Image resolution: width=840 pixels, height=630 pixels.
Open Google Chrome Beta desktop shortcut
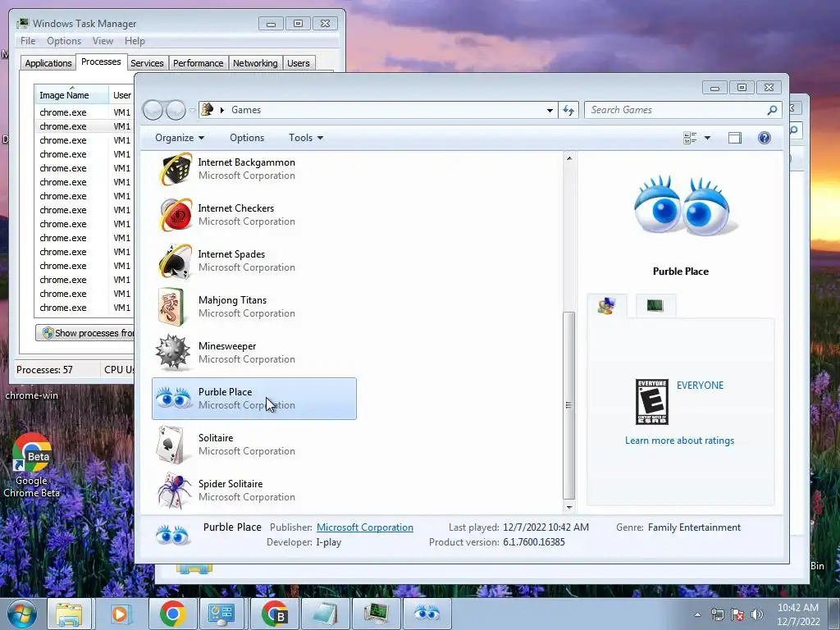click(x=32, y=465)
